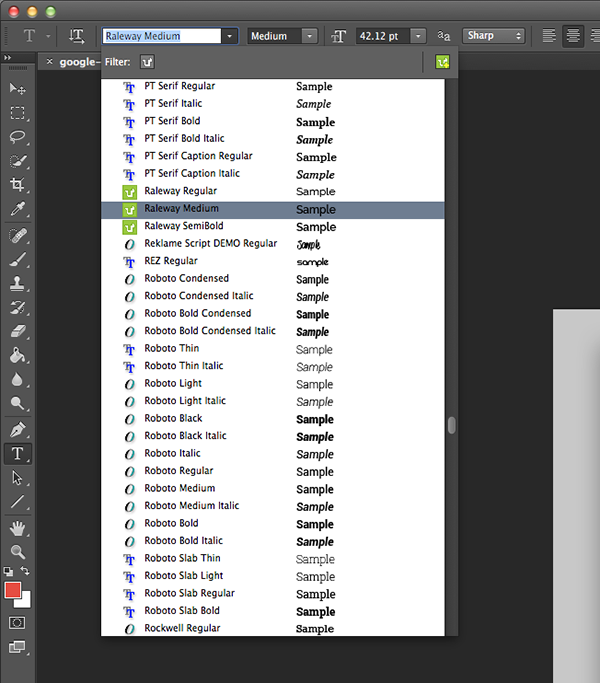Select the Crop tool
The image size is (600, 683).
coord(17,185)
